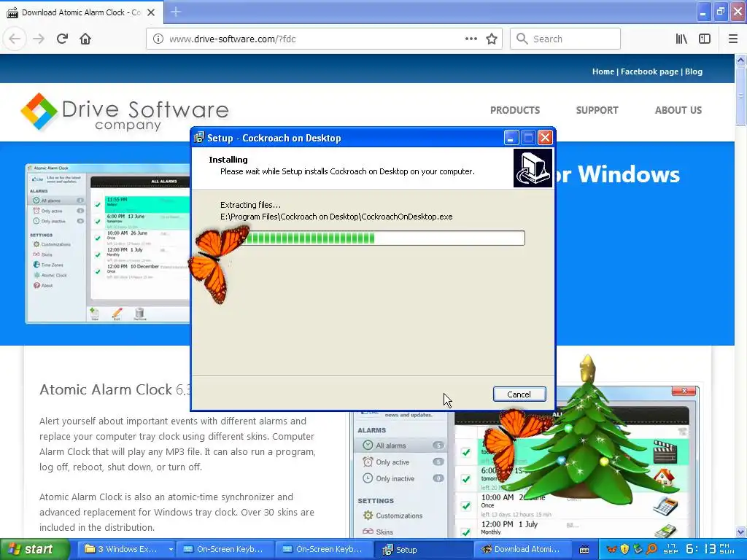
Task: Cancel the Cockroach on Desktop installation
Action: 519,394
